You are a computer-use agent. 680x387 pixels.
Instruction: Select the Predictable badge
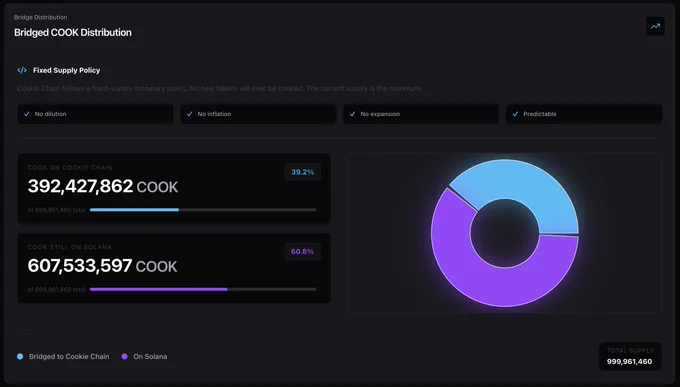584,114
